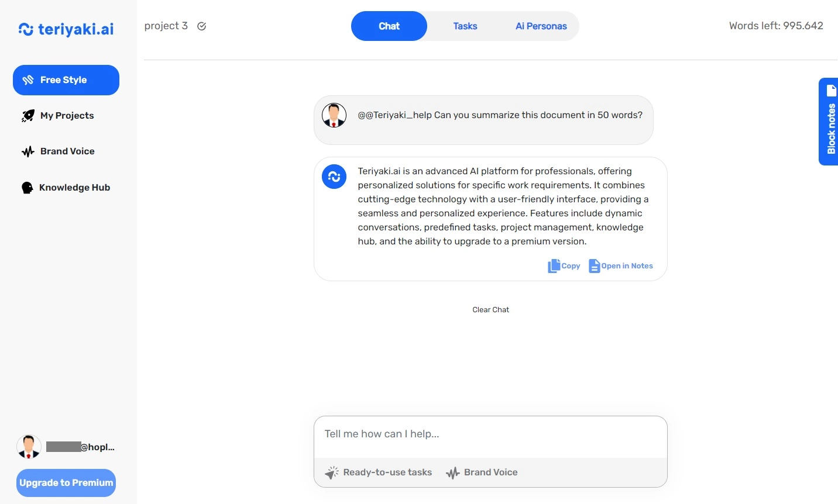Go to My Projects

tap(66, 116)
